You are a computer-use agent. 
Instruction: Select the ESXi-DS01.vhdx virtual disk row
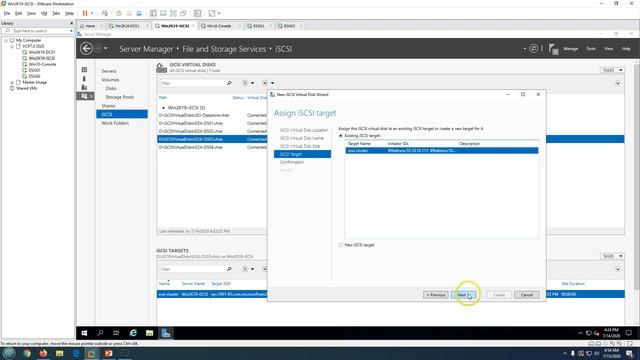point(212,123)
